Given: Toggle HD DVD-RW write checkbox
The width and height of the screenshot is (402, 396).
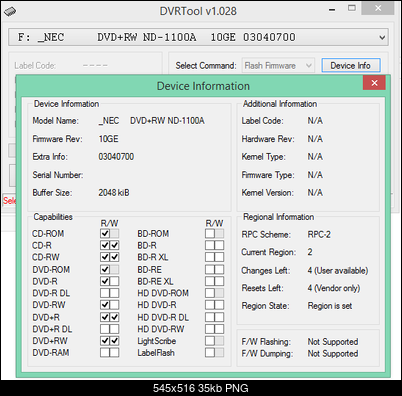Looking at the screenshot, I should click(219, 329).
